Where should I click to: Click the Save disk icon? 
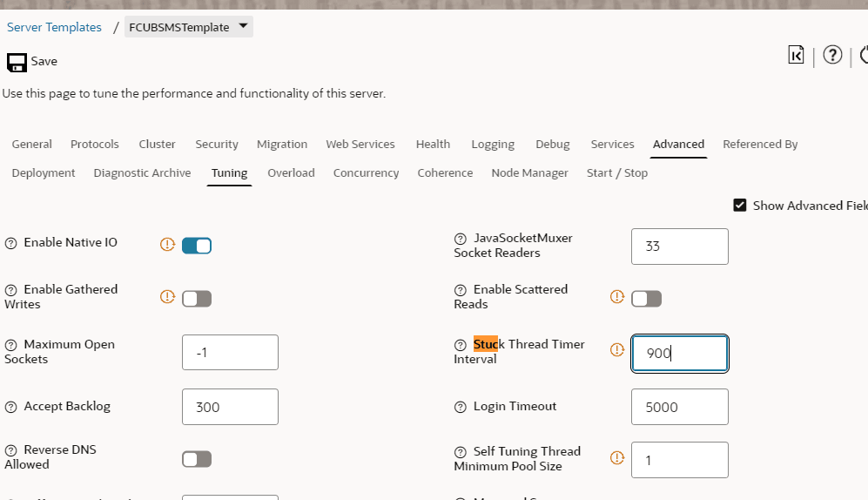click(17, 62)
